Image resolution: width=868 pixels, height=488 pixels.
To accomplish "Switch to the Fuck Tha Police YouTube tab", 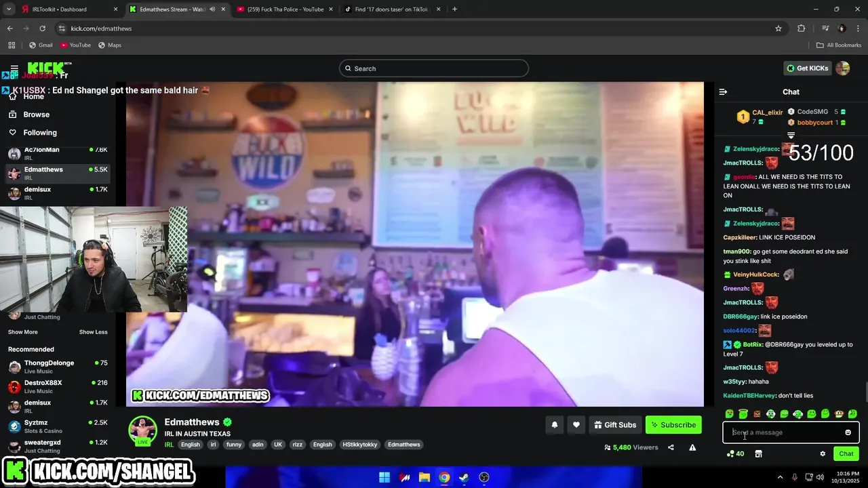I will coord(285,9).
